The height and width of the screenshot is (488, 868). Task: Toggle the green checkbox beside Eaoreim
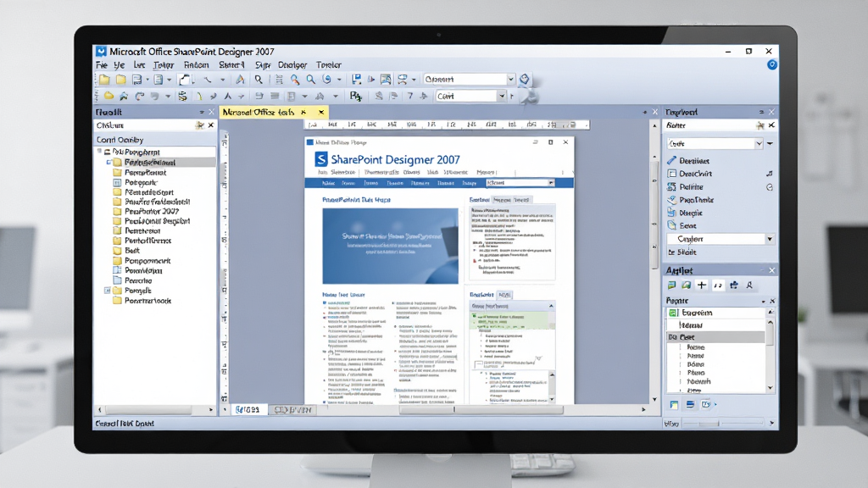point(673,313)
